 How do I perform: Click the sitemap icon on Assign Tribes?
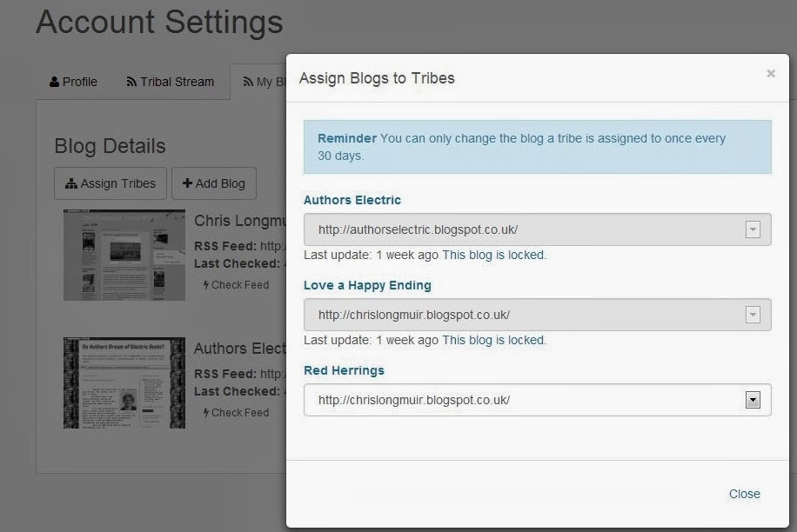point(71,183)
